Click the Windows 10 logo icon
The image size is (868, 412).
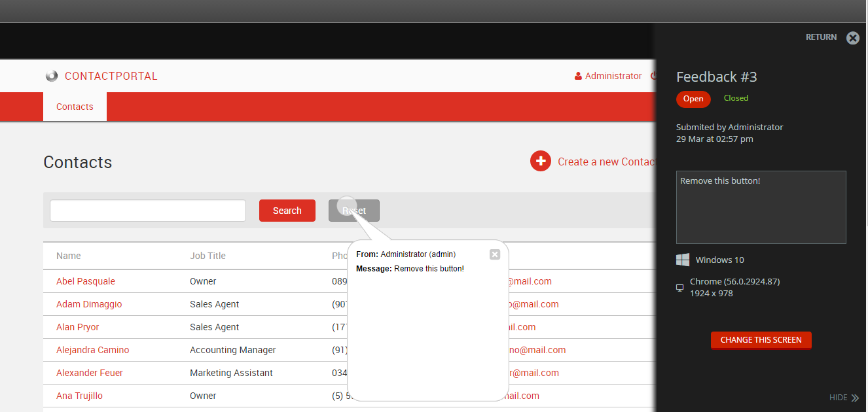(682, 260)
